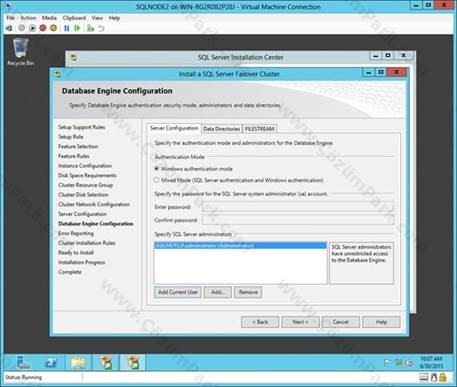Image resolution: width=457 pixels, height=387 pixels.
Task: Open the Clipboard menu
Action: [74, 18]
